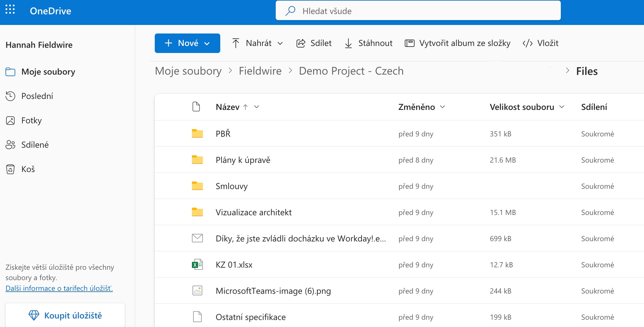Click Soukromé sharing status of Smlouvy

point(597,186)
